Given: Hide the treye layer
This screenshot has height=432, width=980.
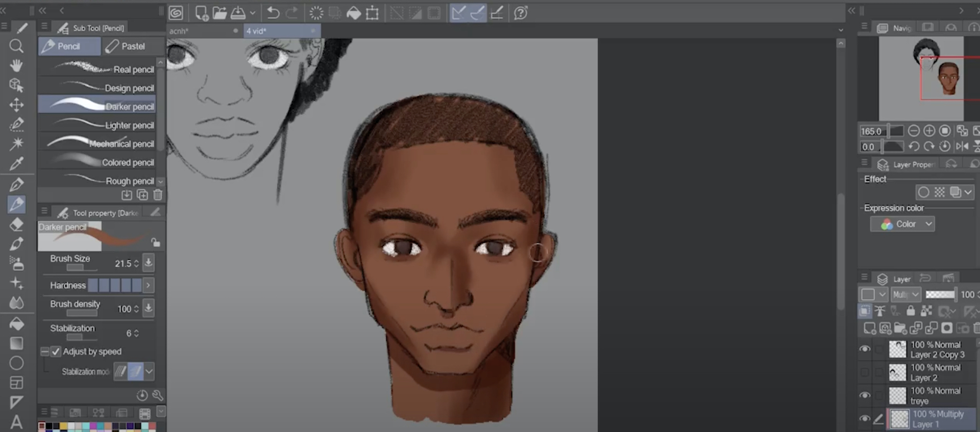Looking at the screenshot, I should 865,395.
